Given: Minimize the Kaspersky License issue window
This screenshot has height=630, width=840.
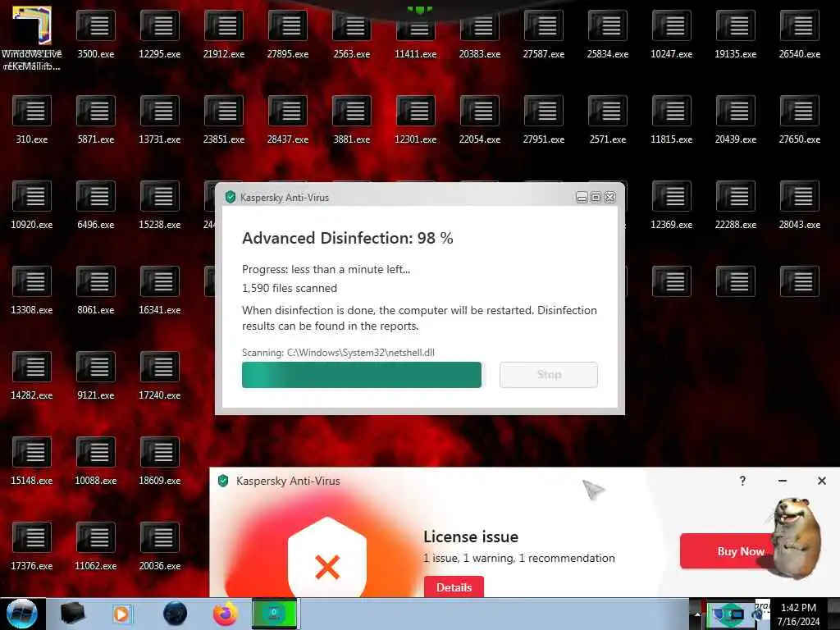Looking at the screenshot, I should [x=782, y=481].
